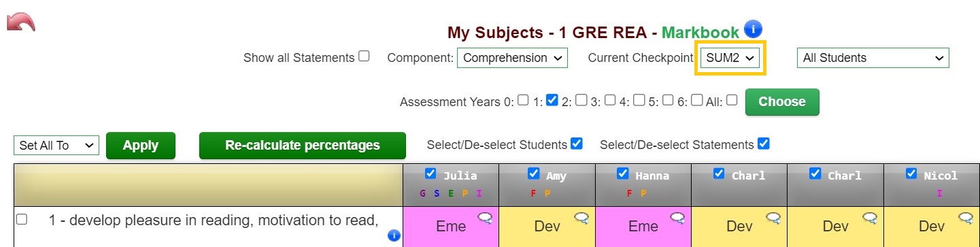Open comment bubble in Nicol's Dev cell
The width and height of the screenshot is (980, 247).
pyautogui.click(x=966, y=218)
